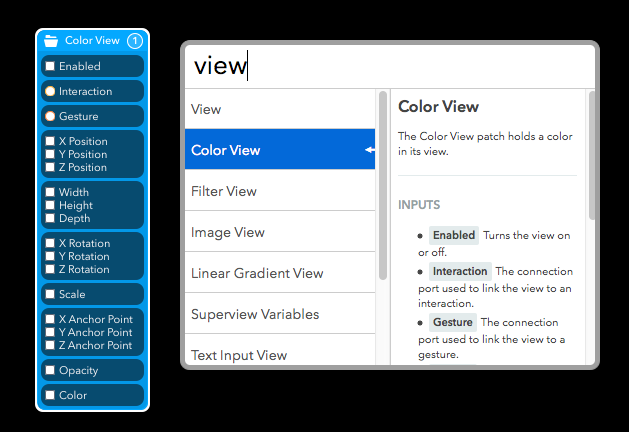Select View in the results list

280,109
